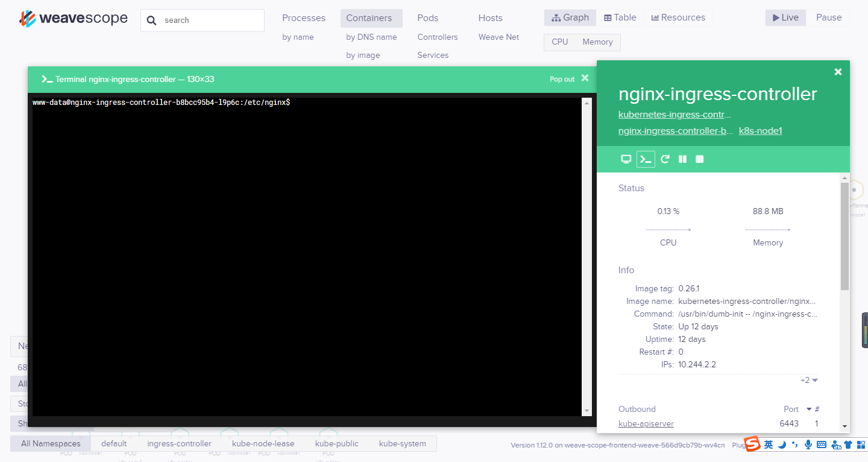
Task: Select Containers by DNS name
Action: click(371, 37)
